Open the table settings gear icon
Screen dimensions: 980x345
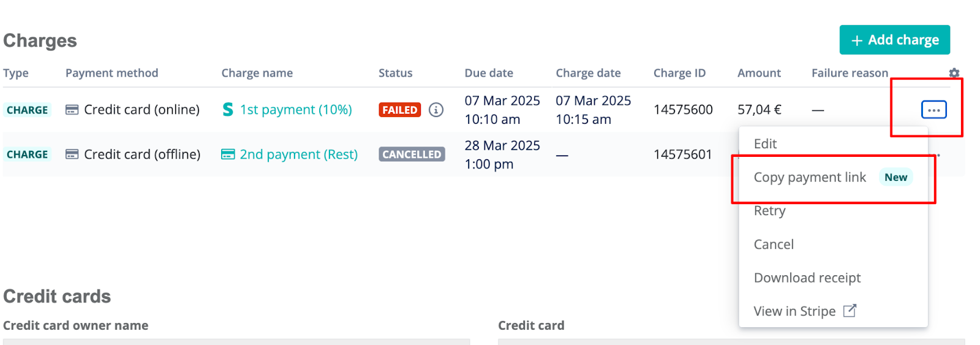[954, 73]
